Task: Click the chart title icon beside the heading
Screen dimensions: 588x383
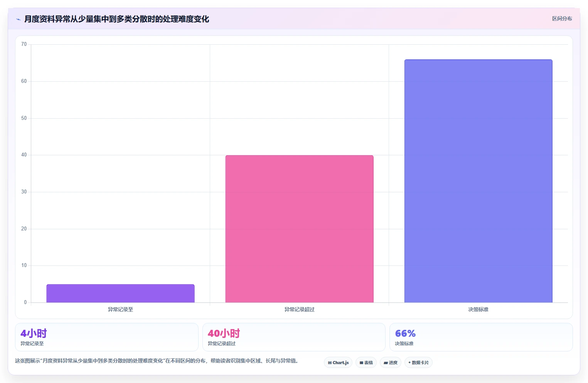Action: (x=18, y=19)
